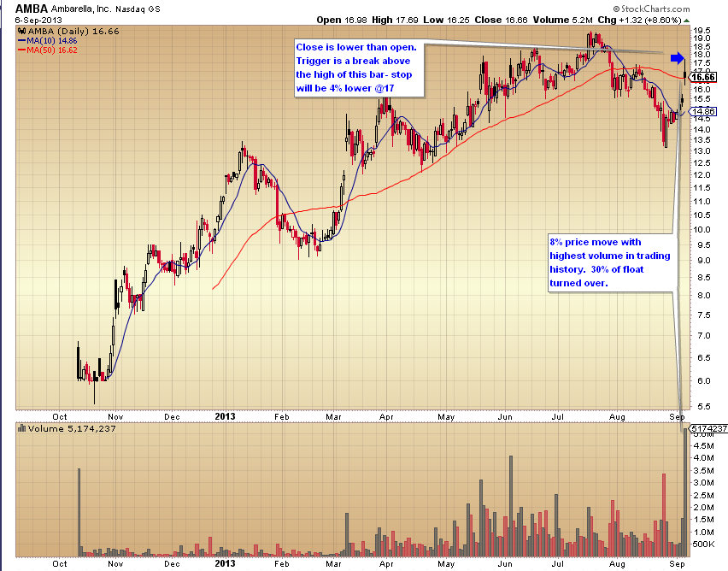Click the Jul label under volume panel

point(558,563)
